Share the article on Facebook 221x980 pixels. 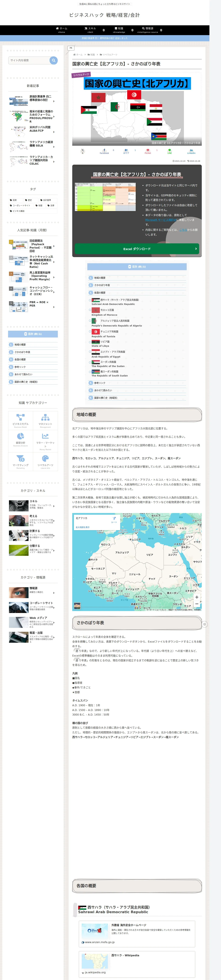point(104,151)
